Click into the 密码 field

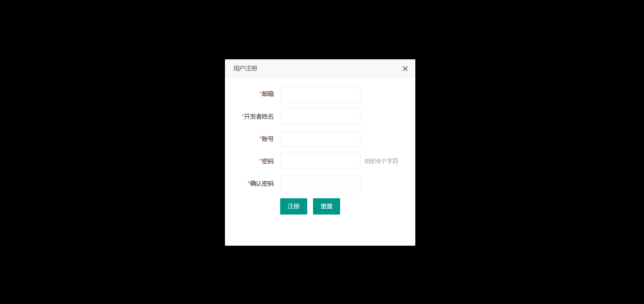click(320, 161)
